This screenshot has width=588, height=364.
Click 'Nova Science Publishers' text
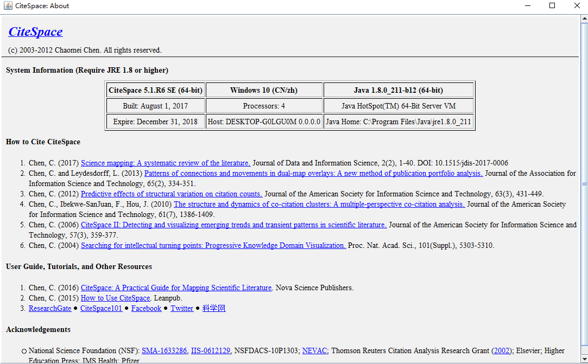314,288
